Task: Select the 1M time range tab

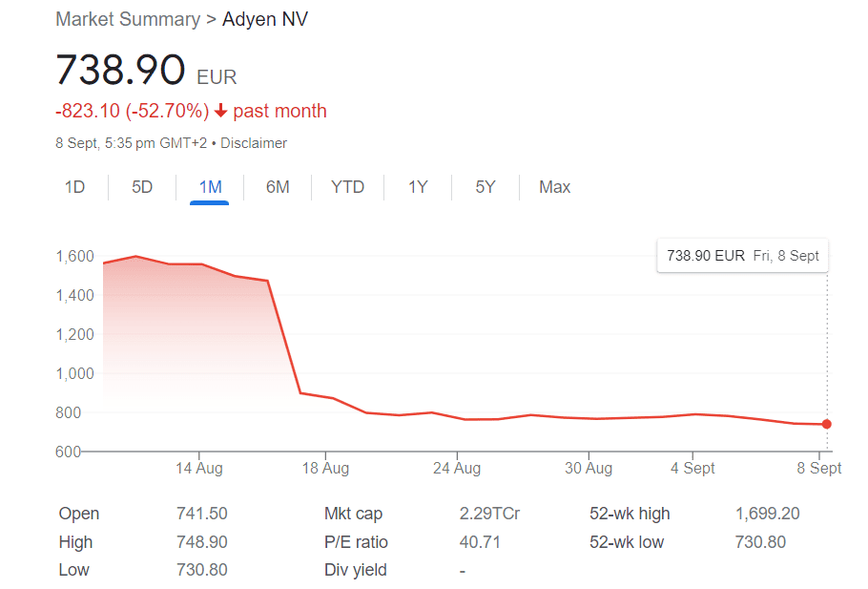Action: tap(210, 187)
